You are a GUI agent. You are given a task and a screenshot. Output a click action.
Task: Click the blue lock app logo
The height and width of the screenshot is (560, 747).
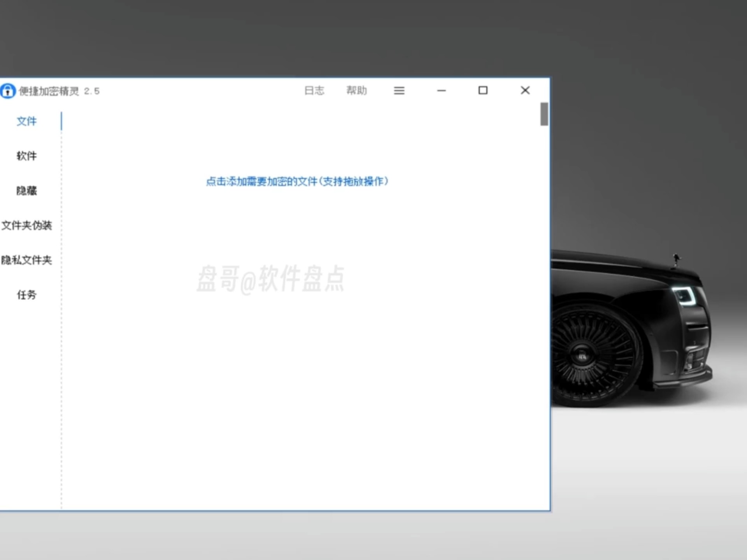7,91
